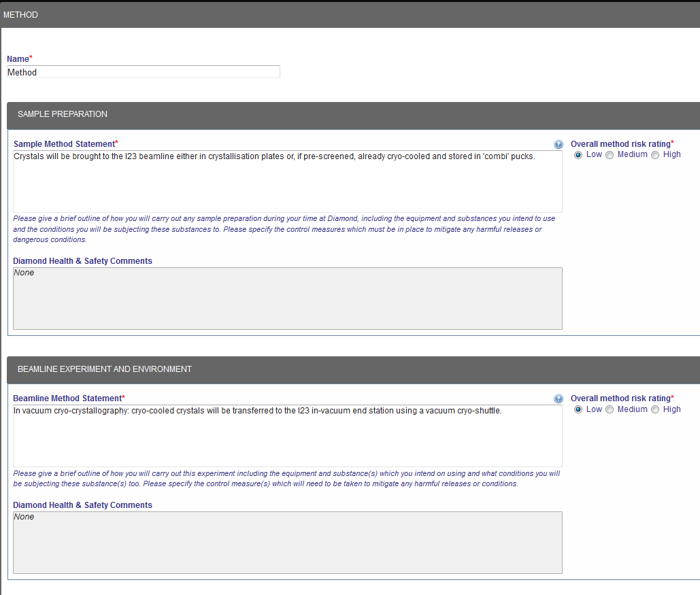The height and width of the screenshot is (595, 700).
Task: Click the italic guidance text under Sample Method Statement
Action: (x=286, y=228)
